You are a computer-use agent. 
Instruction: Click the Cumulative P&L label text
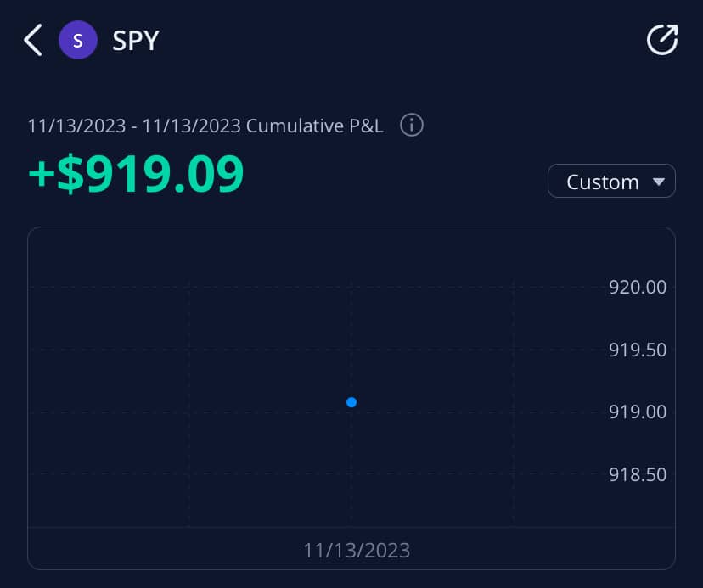pyautogui.click(x=314, y=126)
